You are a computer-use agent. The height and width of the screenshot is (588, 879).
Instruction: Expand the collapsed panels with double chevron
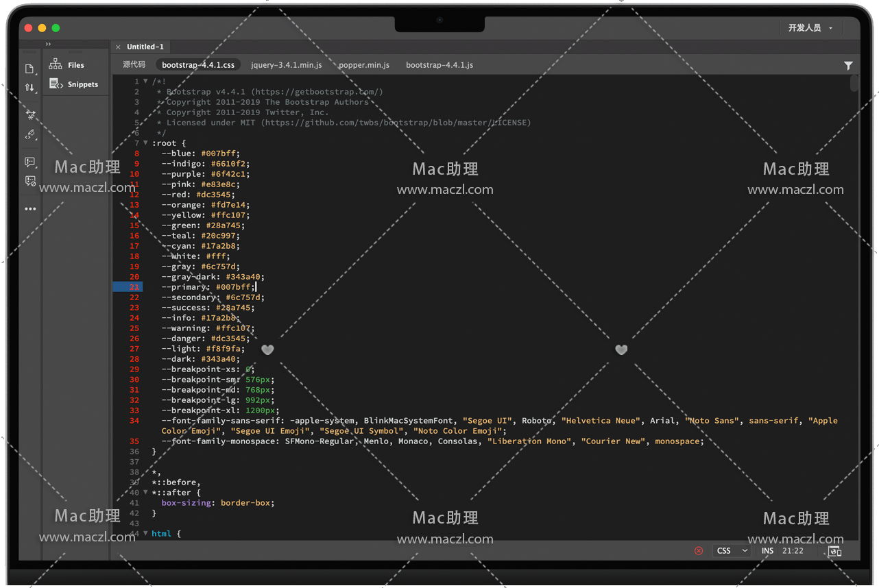click(48, 45)
